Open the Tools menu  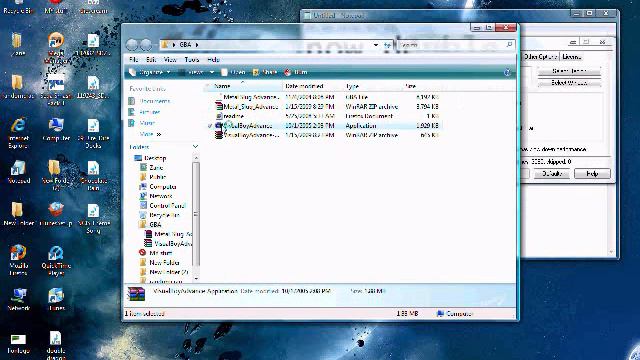tap(191, 60)
